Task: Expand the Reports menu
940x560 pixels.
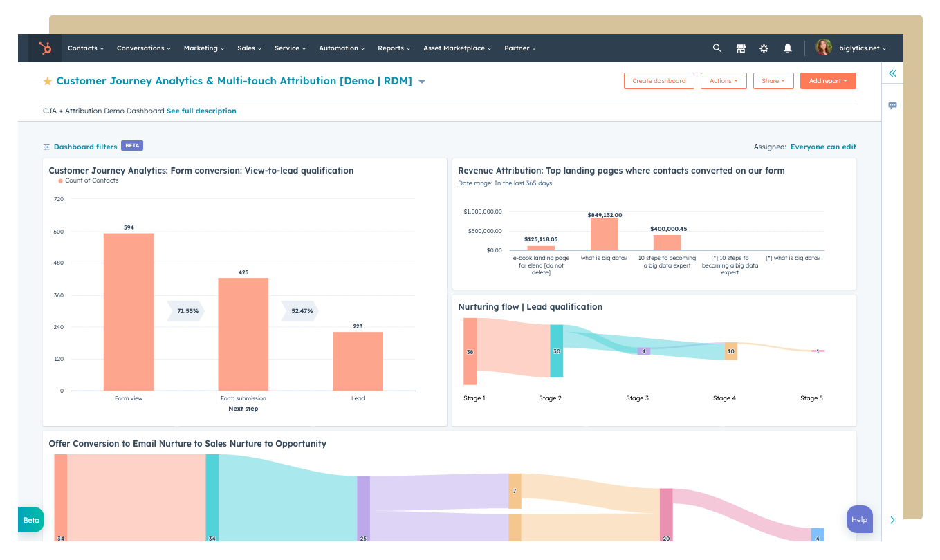Action: [x=394, y=48]
